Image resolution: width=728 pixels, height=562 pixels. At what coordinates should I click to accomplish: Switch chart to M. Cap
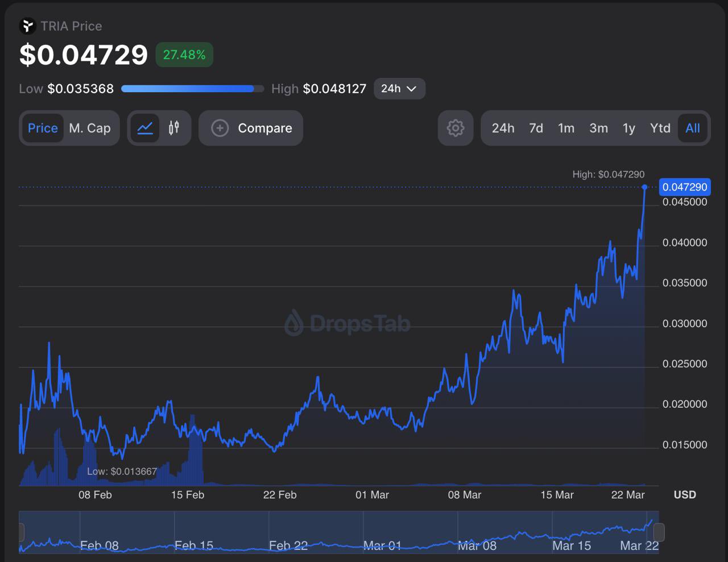coord(90,128)
